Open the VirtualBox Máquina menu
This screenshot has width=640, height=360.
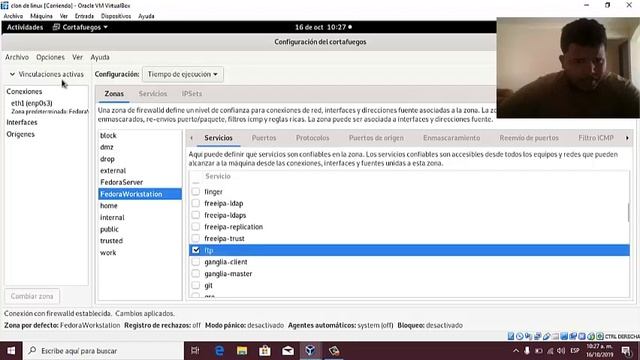pos(41,16)
